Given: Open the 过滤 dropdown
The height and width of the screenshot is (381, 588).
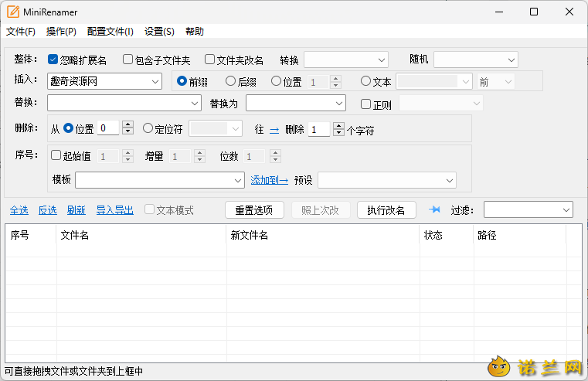Looking at the screenshot, I should coord(529,209).
